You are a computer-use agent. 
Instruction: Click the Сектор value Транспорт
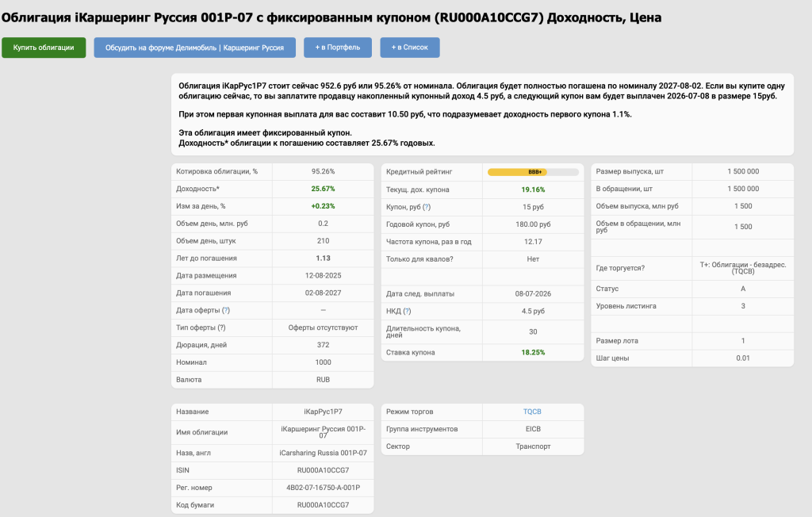point(533,446)
